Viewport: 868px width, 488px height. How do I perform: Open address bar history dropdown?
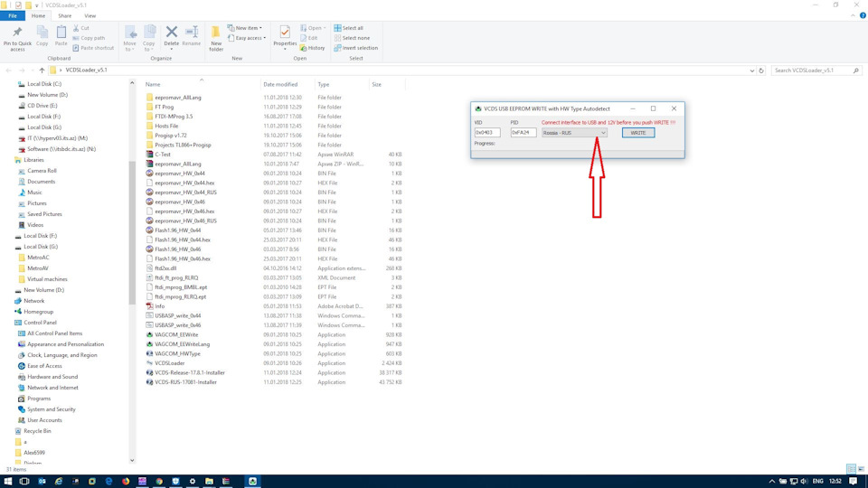[751, 70]
